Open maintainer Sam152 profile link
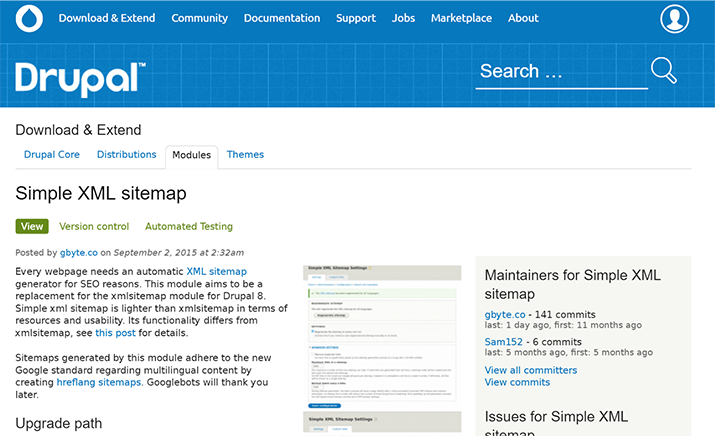Image resolution: width=715 pixels, height=436 pixels. [x=504, y=342]
